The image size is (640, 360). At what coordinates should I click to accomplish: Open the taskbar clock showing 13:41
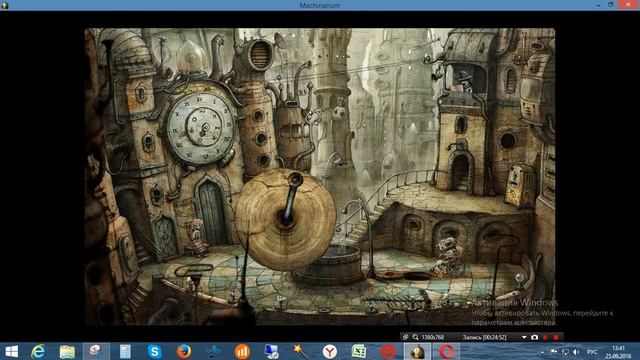618,352
